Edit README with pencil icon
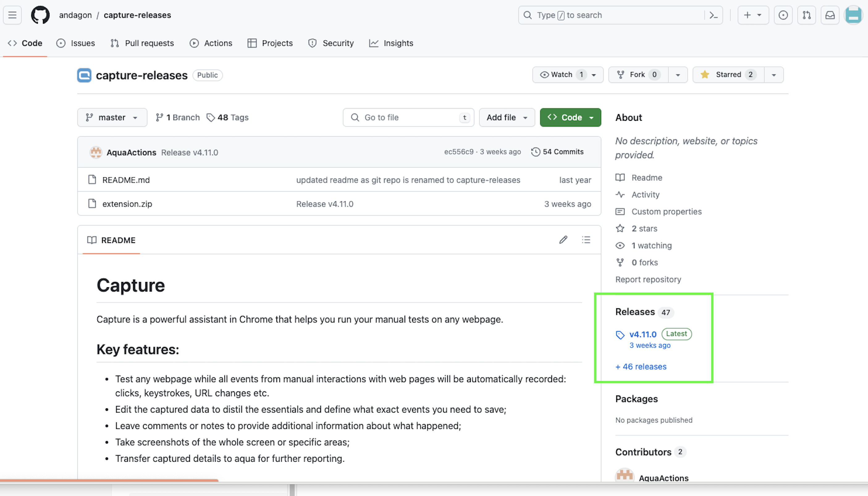Viewport: 868px width, 496px height. (563, 240)
